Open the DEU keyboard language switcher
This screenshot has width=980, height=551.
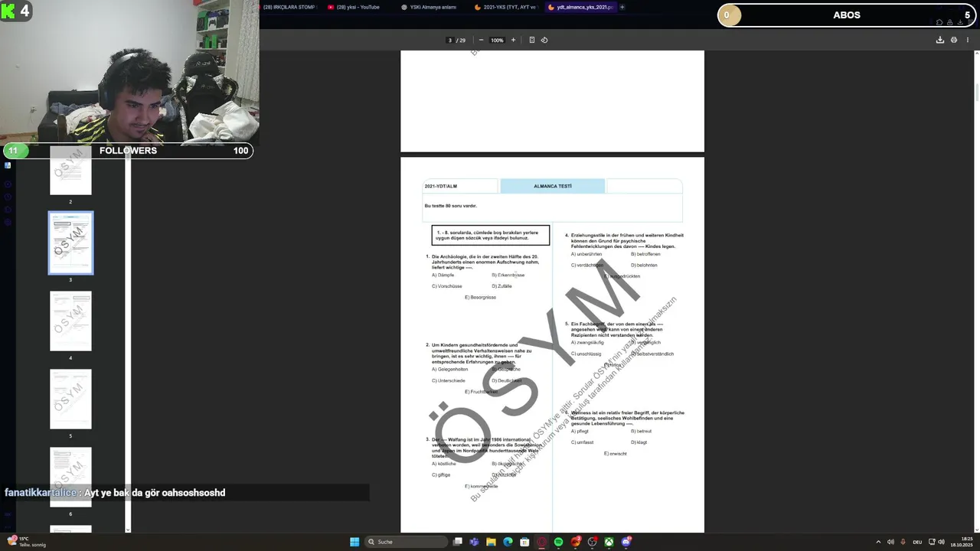pyautogui.click(x=917, y=542)
